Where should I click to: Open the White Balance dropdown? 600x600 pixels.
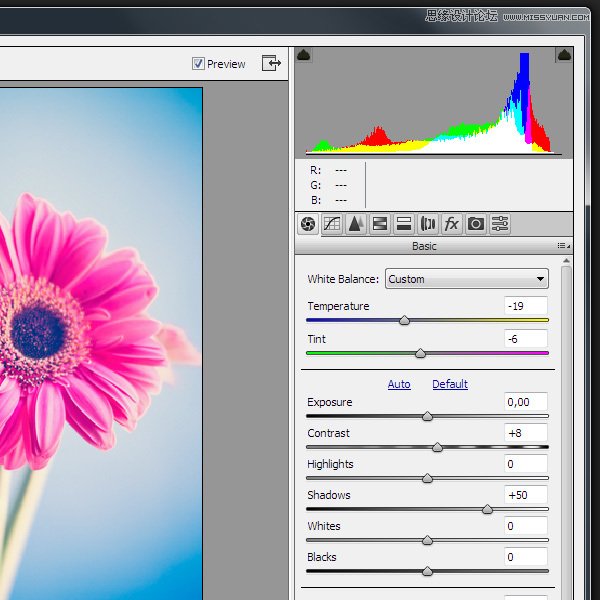(x=466, y=279)
